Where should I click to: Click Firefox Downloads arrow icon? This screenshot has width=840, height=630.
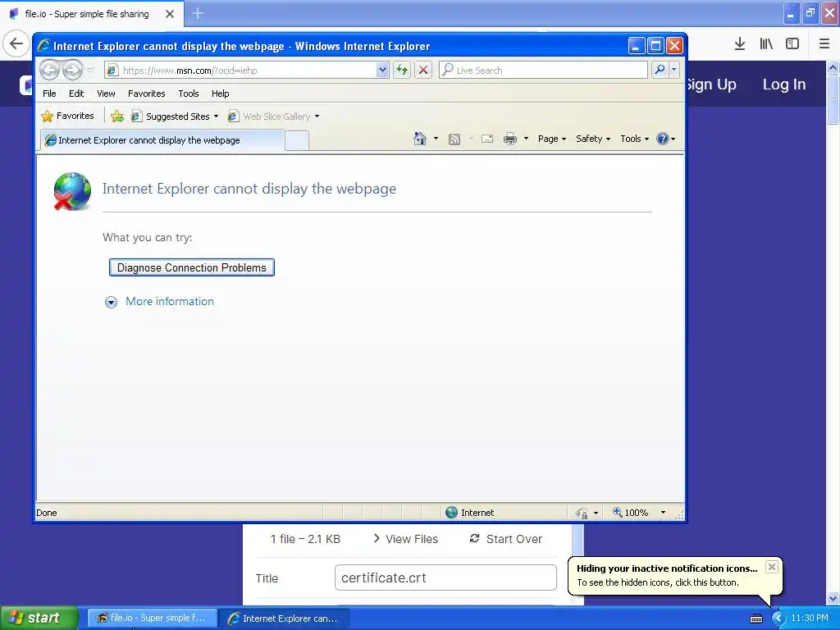(x=740, y=43)
